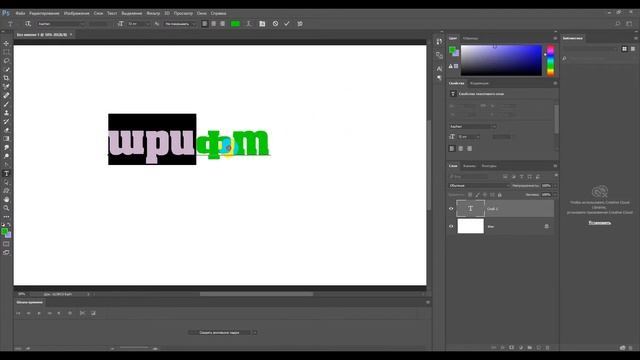Delete layer with trash icon
The width and height of the screenshot is (640, 360).
coord(548,348)
